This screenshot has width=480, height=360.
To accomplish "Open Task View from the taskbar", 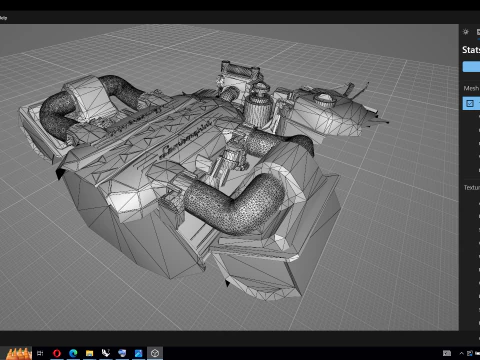I will click(40, 353).
